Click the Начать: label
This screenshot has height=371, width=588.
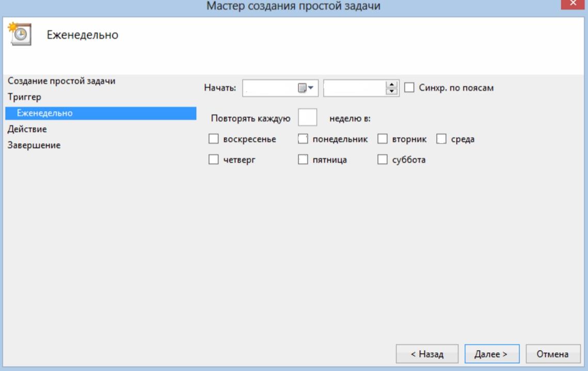(220, 88)
